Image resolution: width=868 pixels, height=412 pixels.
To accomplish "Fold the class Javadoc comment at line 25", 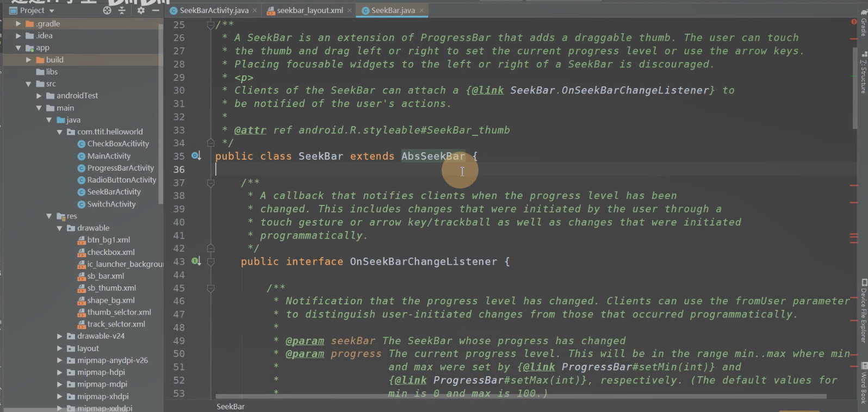I will pyautogui.click(x=210, y=25).
